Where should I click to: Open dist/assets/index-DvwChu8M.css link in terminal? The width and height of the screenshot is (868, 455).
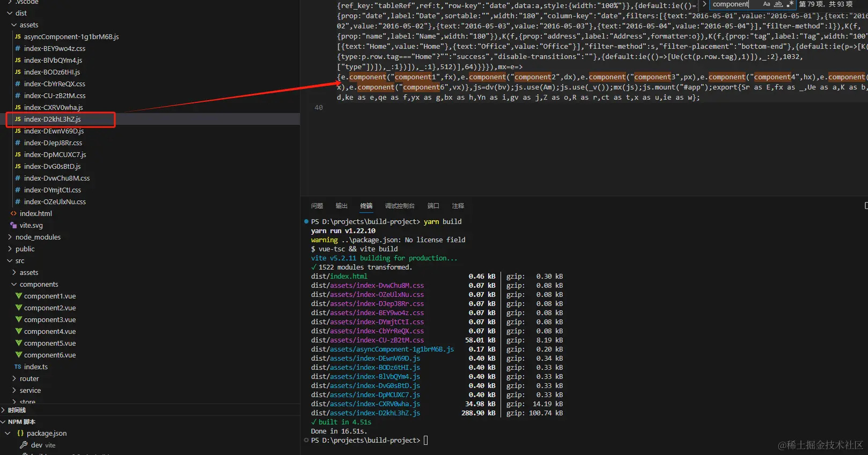[367, 286]
